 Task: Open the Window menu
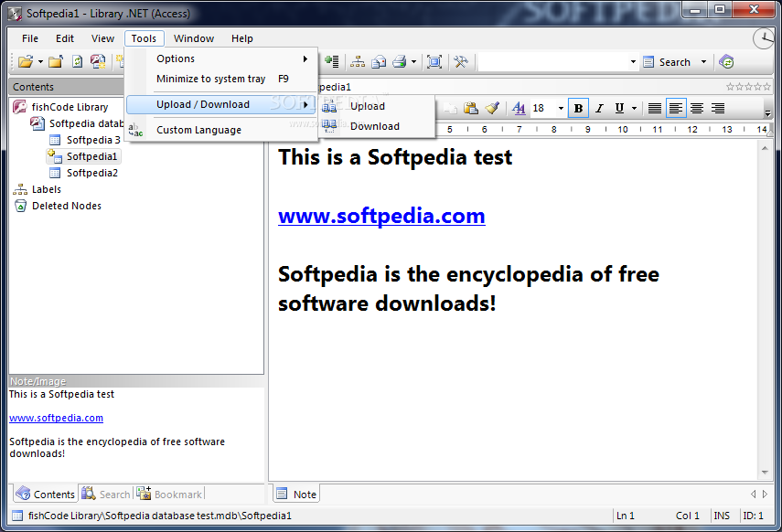(x=194, y=38)
